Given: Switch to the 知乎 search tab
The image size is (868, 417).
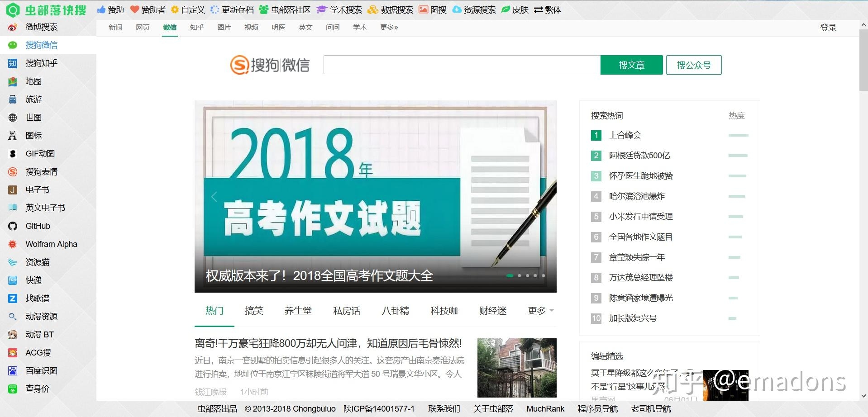Looking at the screenshot, I should coord(196,27).
